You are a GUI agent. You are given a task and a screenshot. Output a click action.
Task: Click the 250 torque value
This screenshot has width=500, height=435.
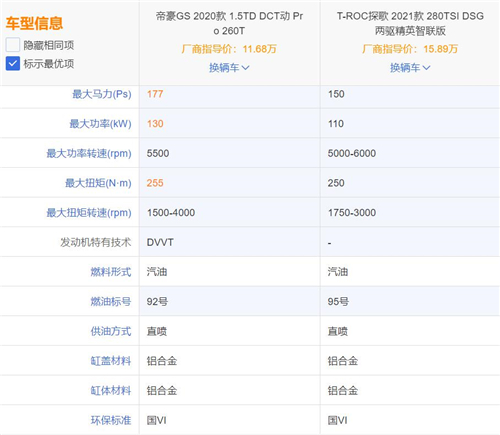coord(336,183)
